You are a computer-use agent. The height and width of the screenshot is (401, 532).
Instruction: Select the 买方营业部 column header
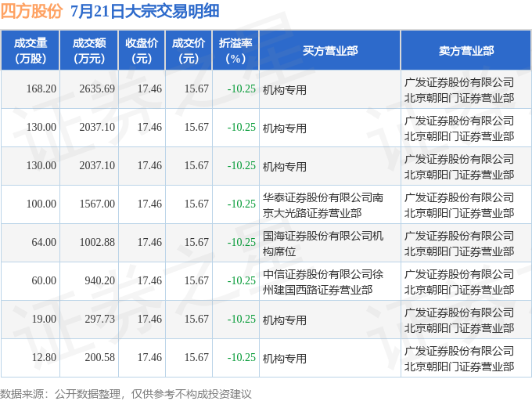(x=330, y=51)
